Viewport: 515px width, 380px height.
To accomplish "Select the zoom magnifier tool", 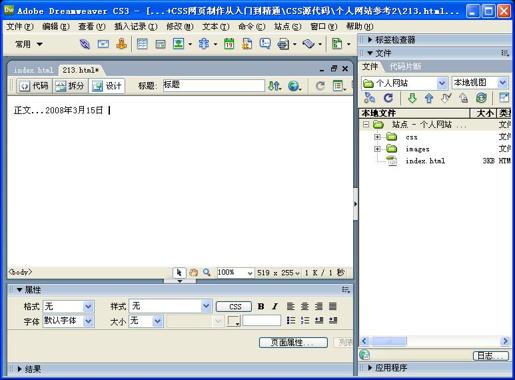I will coord(207,273).
